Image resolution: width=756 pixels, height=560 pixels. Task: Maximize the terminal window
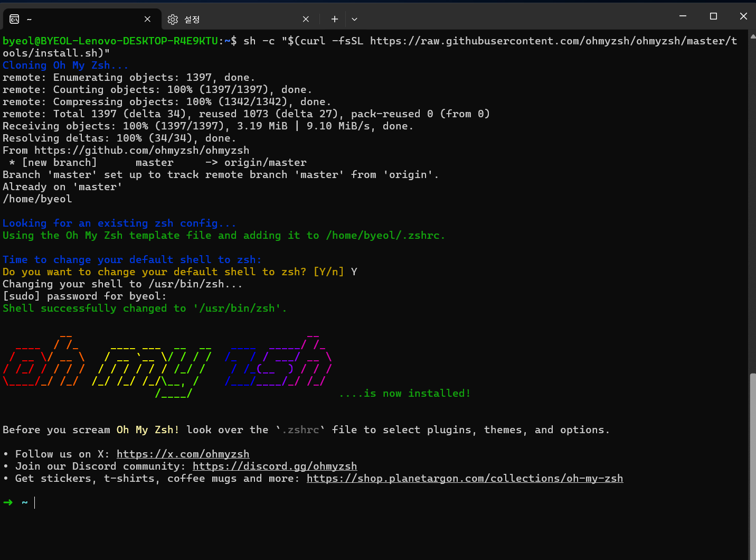(713, 16)
